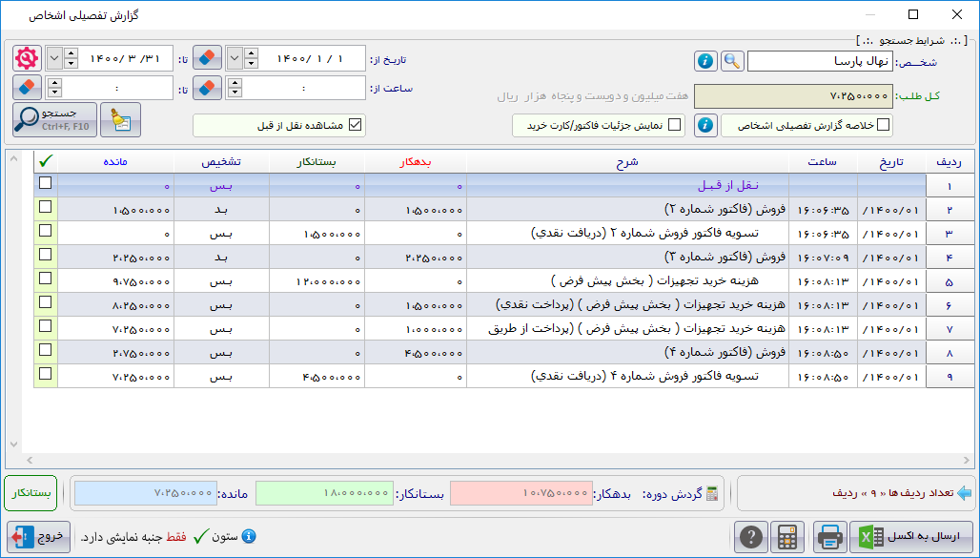Sort by مانده column header
The width and height of the screenshot is (980, 558).
[115, 162]
